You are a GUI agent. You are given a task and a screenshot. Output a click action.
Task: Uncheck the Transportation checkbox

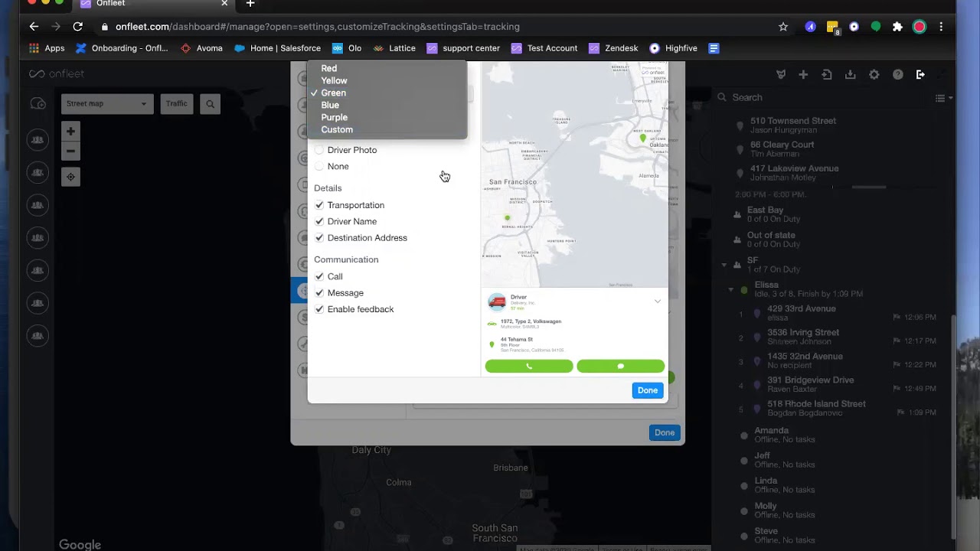[319, 205]
